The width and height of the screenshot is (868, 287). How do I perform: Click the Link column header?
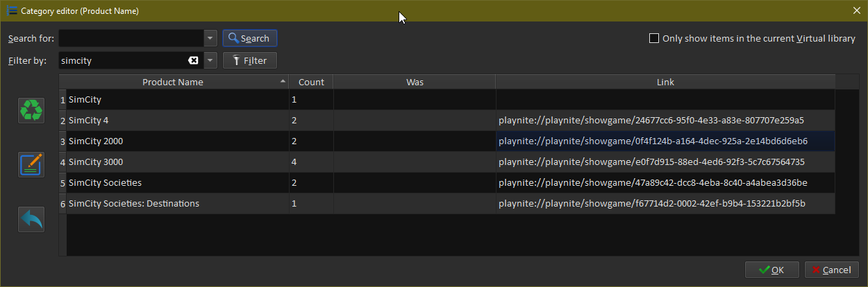[665, 82]
